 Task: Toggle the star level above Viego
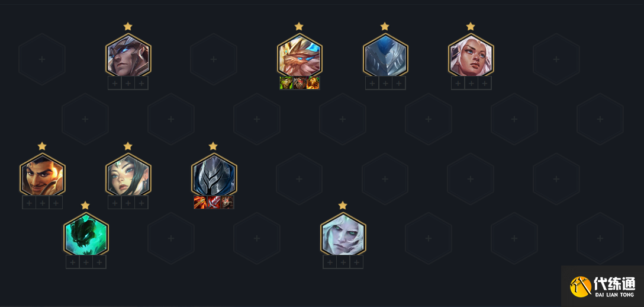[343, 205]
